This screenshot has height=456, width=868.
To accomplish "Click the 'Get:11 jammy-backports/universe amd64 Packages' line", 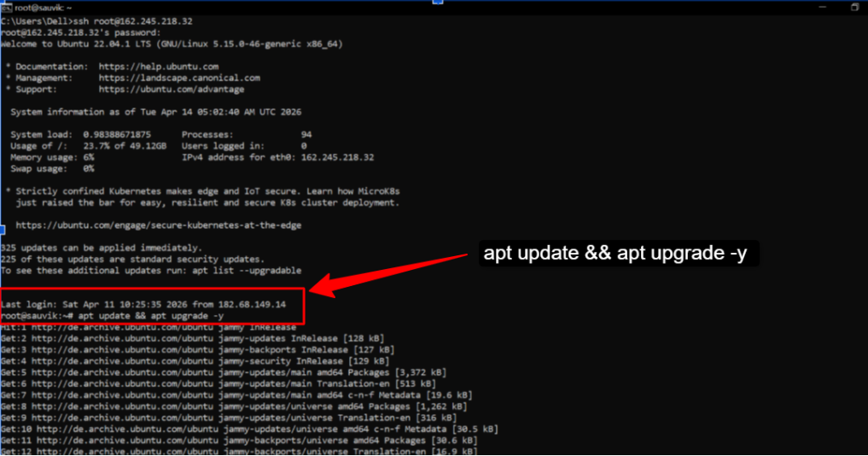I will [239, 441].
